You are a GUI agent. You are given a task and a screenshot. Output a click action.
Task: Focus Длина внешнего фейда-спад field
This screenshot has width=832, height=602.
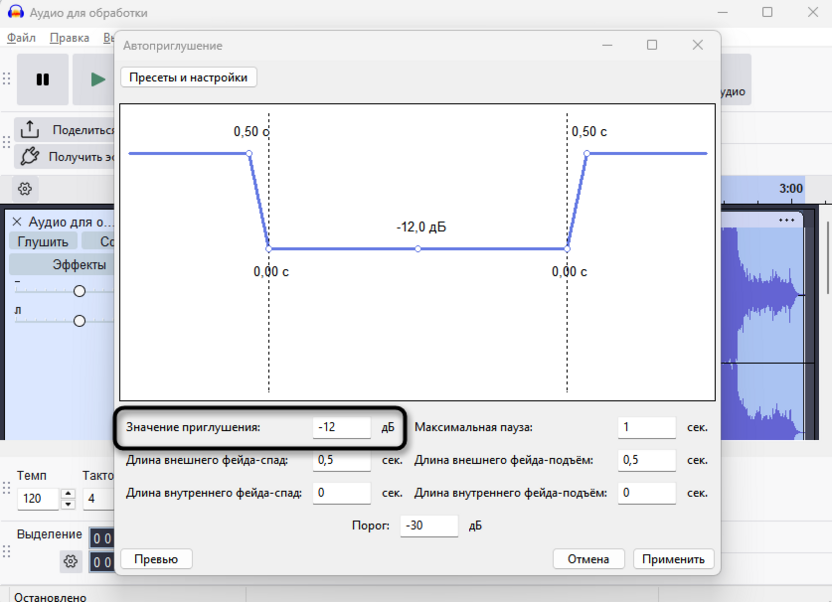tap(342, 460)
